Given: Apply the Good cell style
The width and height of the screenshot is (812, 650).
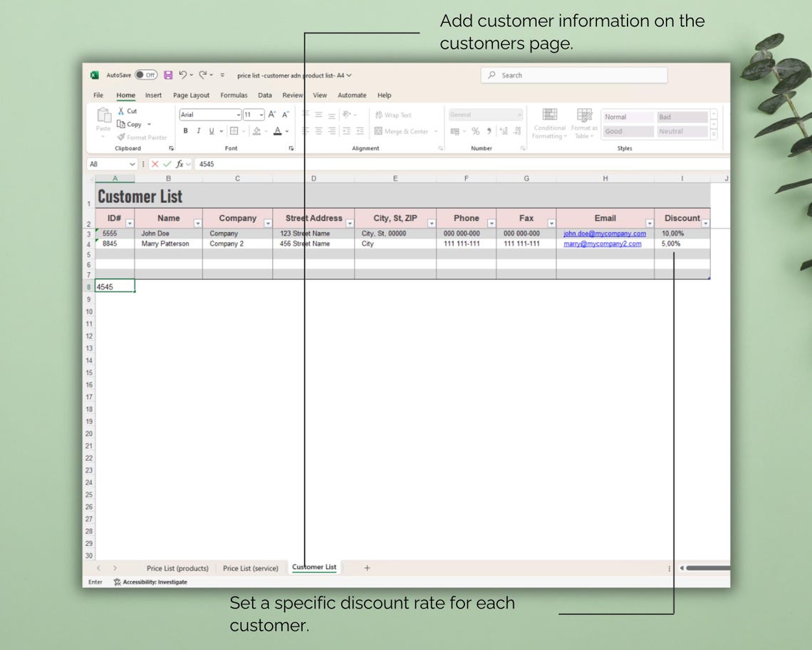Looking at the screenshot, I should (628, 131).
